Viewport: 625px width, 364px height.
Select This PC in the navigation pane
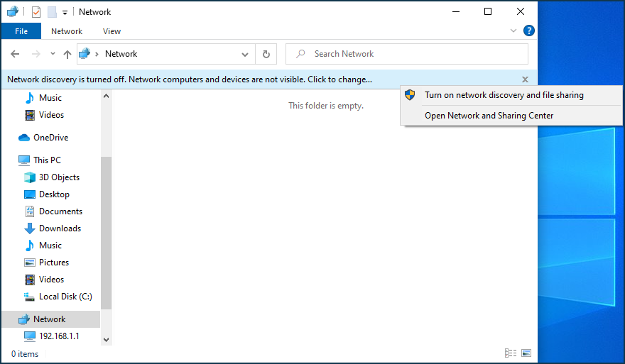pyautogui.click(x=47, y=160)
